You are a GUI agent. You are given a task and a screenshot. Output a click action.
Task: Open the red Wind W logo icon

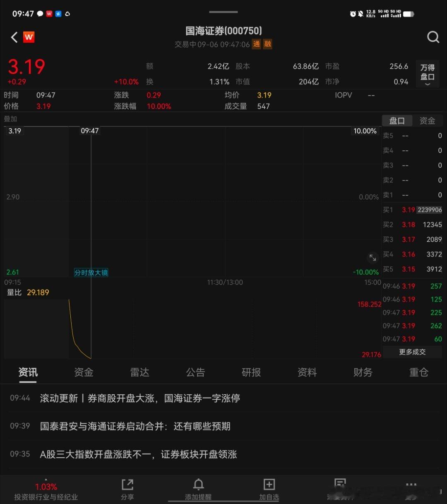29,37
